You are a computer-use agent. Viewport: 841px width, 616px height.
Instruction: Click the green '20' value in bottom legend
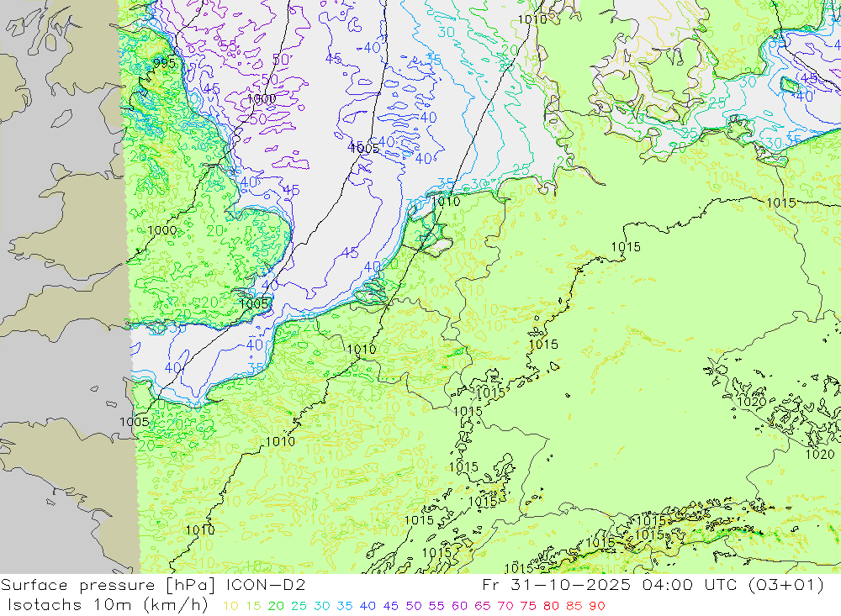[x=276, y=606]
